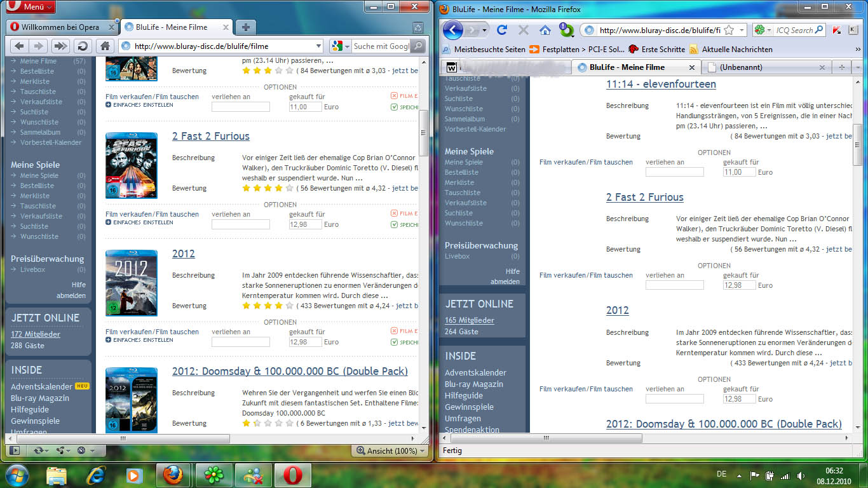Rate 2 Fast 2 Furious five stars in Opera

tap(290, 188)
